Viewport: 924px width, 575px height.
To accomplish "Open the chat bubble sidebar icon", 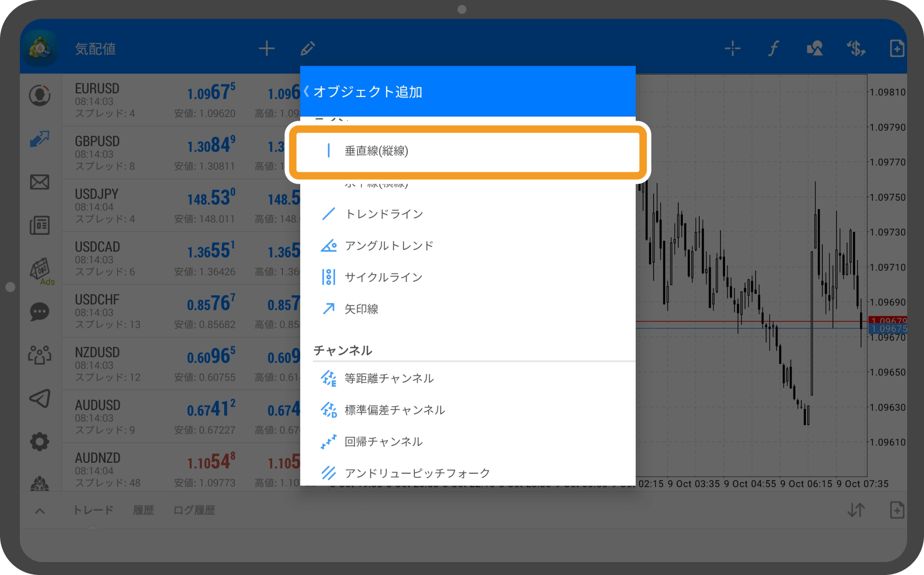I will tap(40, 312).
